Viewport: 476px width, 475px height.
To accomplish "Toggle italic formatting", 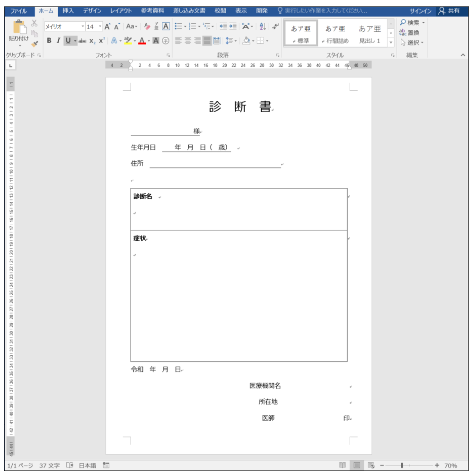I will (x=58, y=41).
